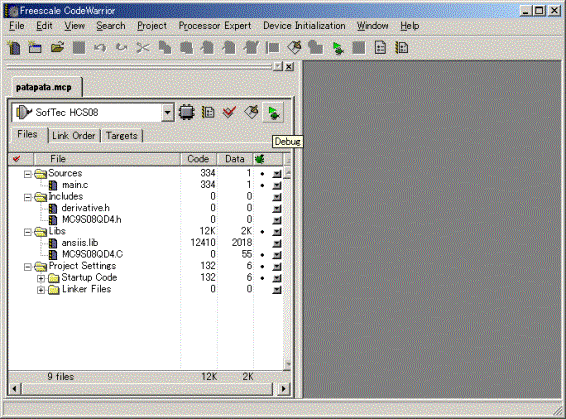Viewport: 566px width, 419px height.
Task: Click the New Text File toolbar icon
Action: 14,48
